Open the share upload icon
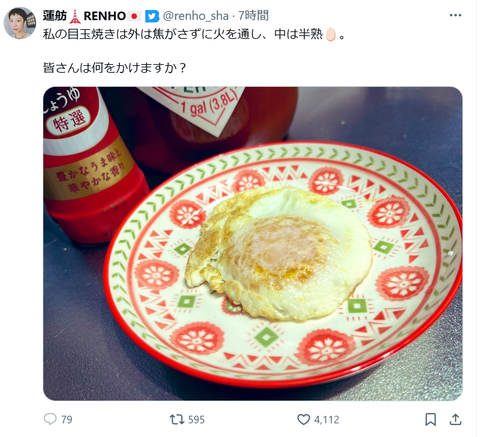The height and width of the screenshot is (437, 480). [455, 419]
